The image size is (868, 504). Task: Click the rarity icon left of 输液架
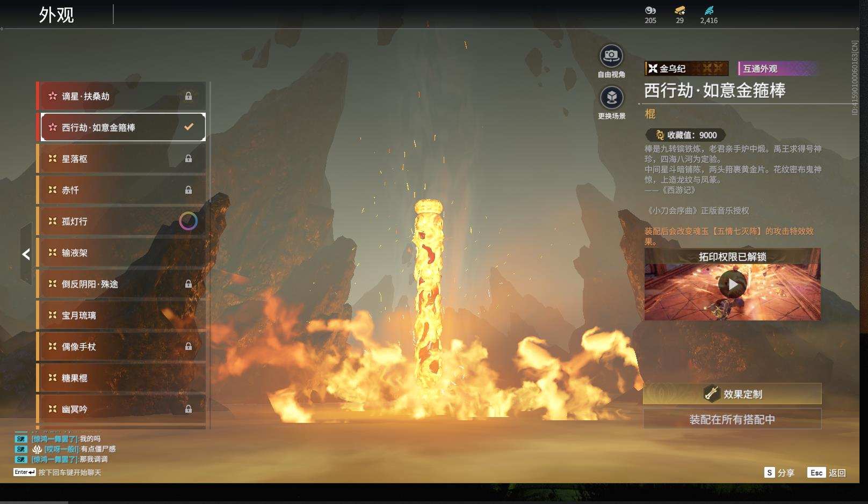[x=53, y=252]
